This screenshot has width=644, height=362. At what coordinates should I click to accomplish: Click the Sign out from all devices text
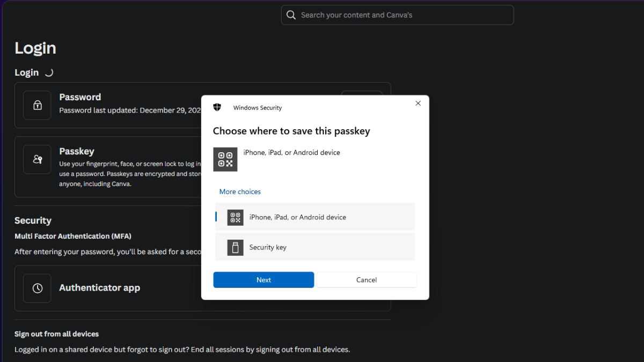click(56, 334)
